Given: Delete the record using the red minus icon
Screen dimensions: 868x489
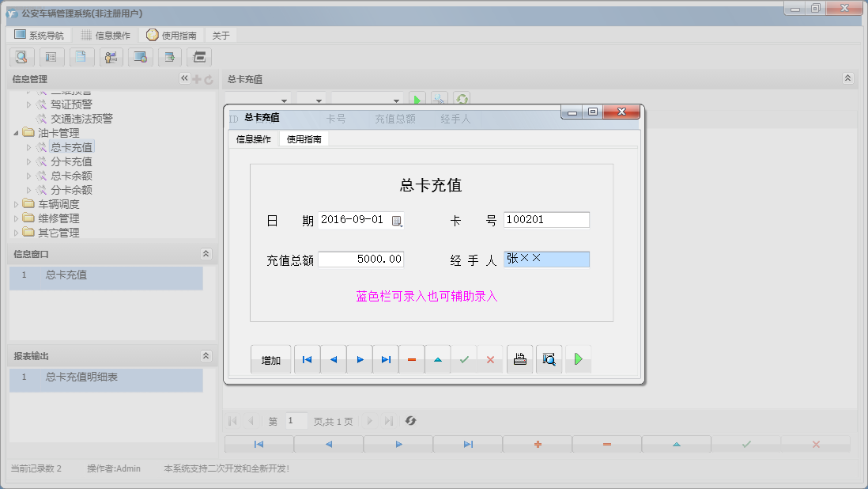Looking at the screenshot, I should pos(411,358).
